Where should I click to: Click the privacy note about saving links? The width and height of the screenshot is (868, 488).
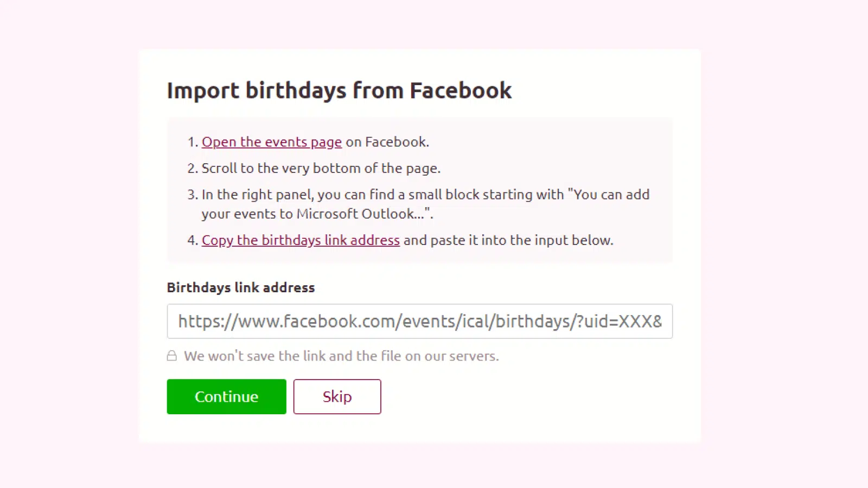(x=341, y=356)
